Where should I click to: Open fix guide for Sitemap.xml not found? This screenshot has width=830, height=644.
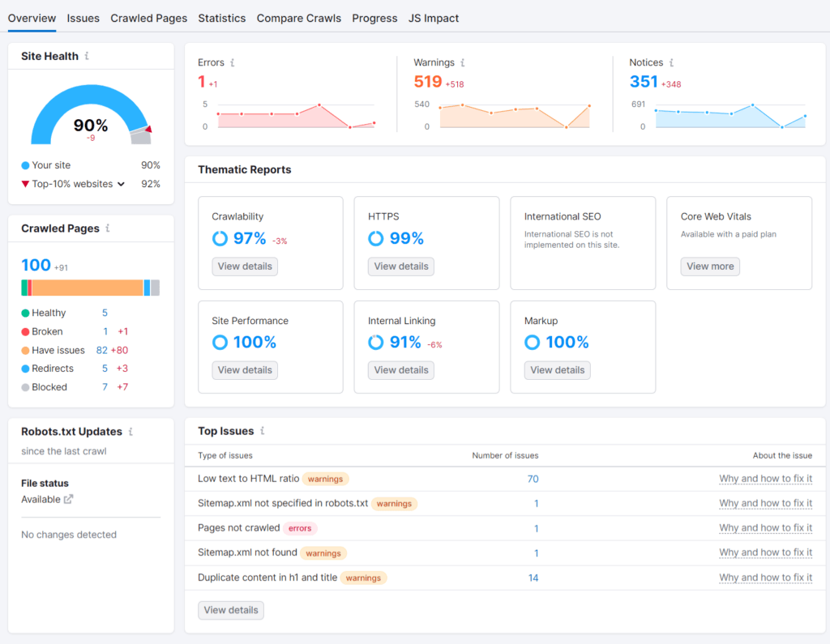(765, 552)
